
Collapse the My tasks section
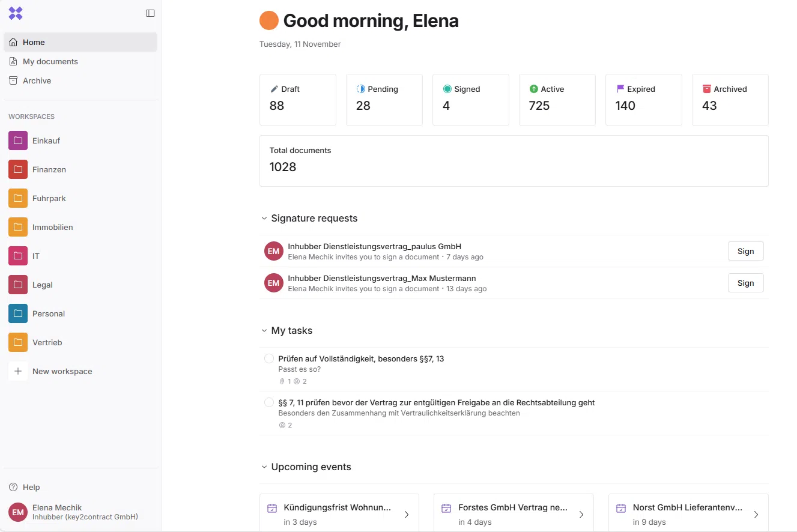[x=264, y=331]
